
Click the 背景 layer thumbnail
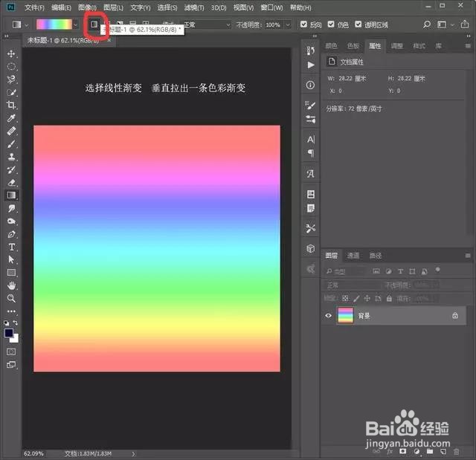tap(345, 315)
